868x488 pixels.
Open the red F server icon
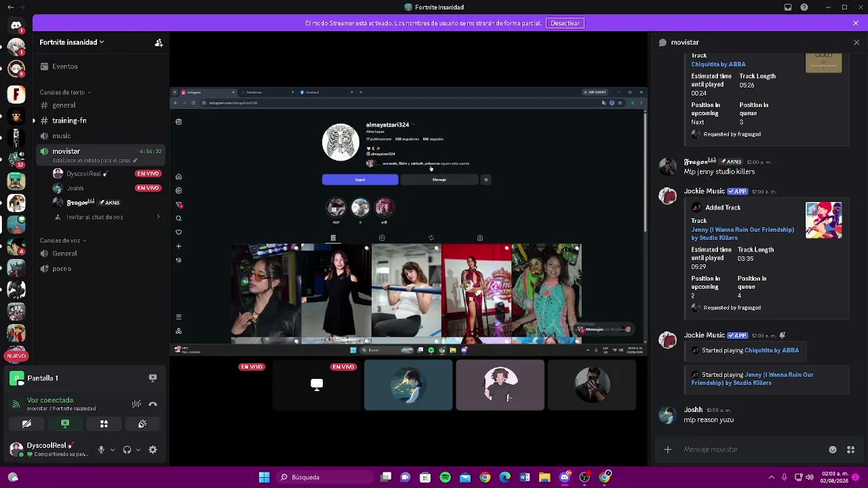[16, 94]
